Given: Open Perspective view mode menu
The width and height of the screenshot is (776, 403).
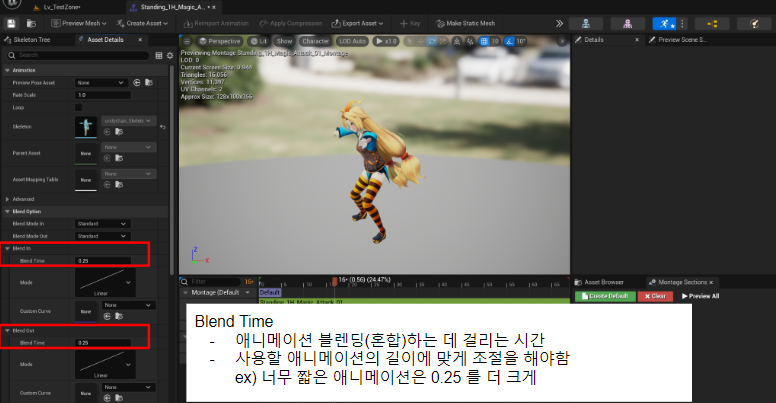Looking at the screenshot, I should [219, 41].
